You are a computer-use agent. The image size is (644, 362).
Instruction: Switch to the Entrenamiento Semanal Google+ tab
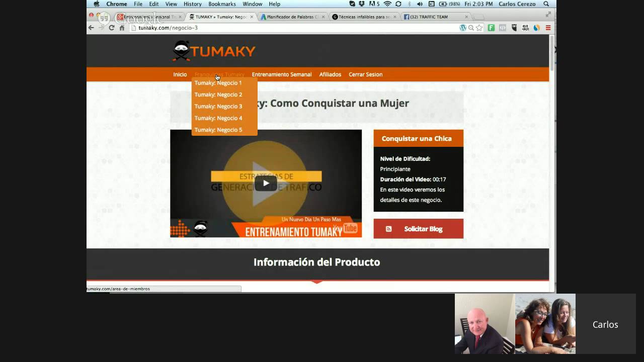click(148, 17)
